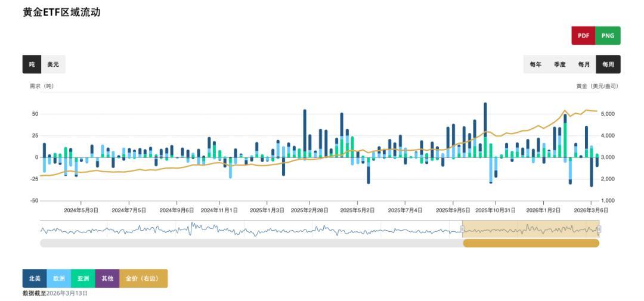Click the gold scrollbar thumb
This screenshot has height=301, width=644.
tap(531, 243)
